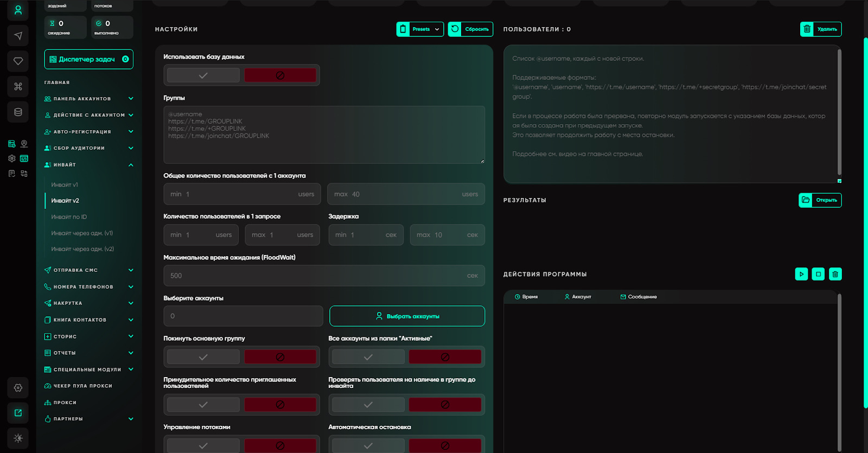This screenshot has height=453, width=868.
Task: Click 'Выбрать аккаунты' button
Action: [407, 316]
